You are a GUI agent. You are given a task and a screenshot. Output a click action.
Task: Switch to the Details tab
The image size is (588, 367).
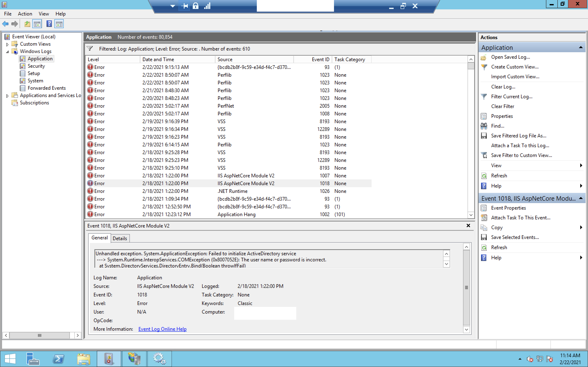[x=120, y=238]
